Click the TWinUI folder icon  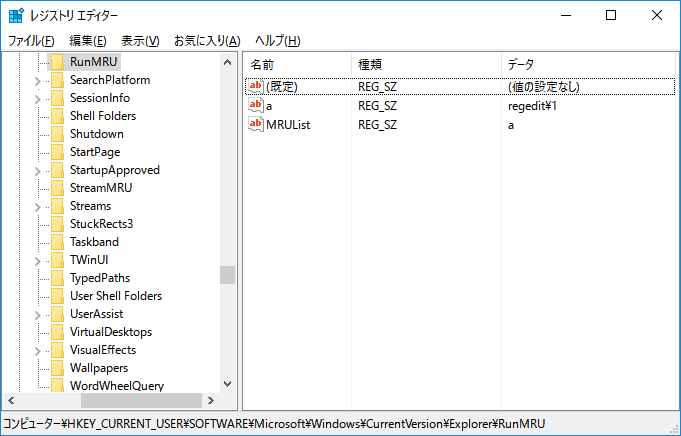57,260
